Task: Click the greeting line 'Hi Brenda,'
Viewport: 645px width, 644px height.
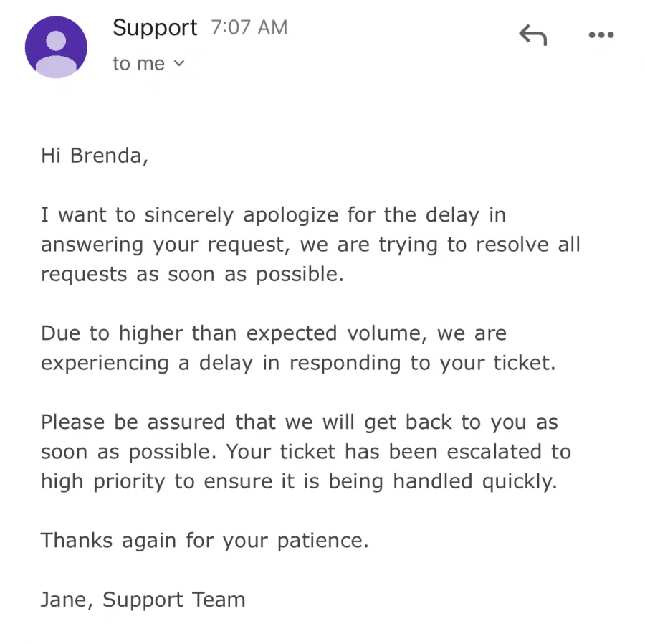Action: (x=94, y=156)
